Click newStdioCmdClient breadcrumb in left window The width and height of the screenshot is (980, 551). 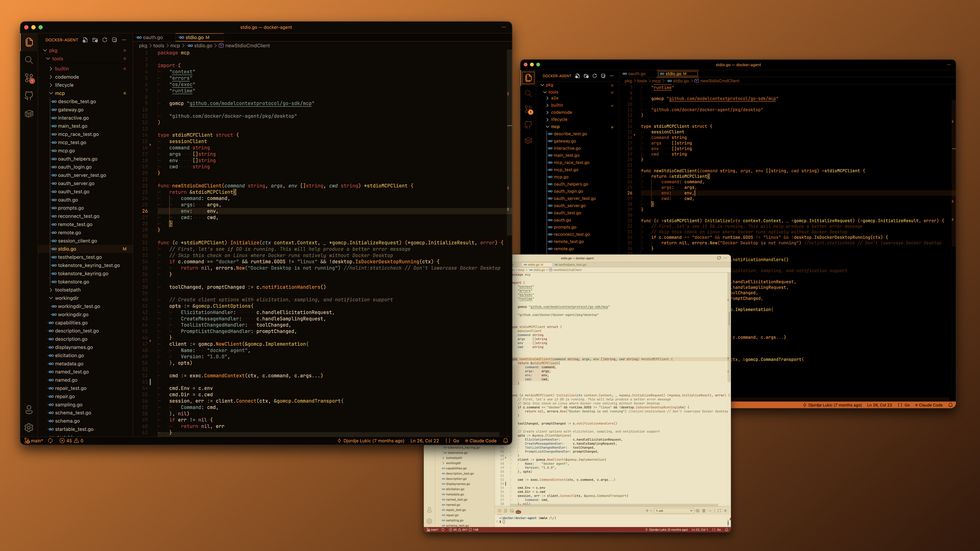pyautogui.click(x=247, y=46)
